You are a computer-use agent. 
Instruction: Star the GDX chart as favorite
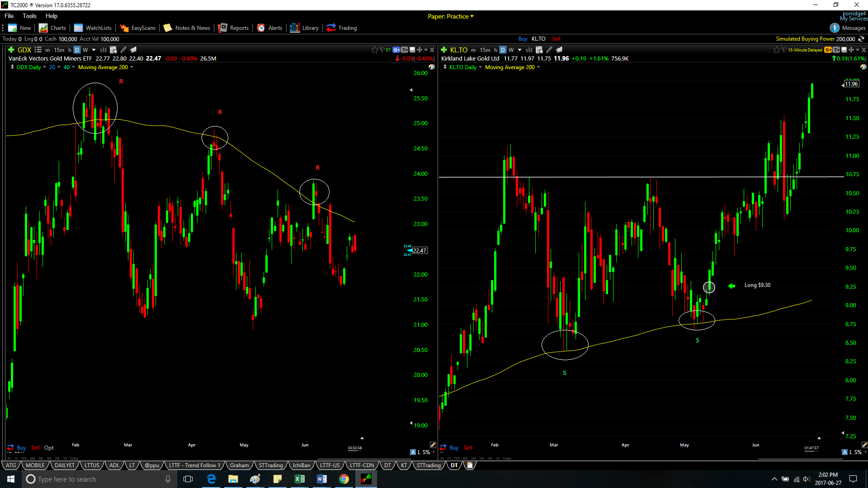374,50
